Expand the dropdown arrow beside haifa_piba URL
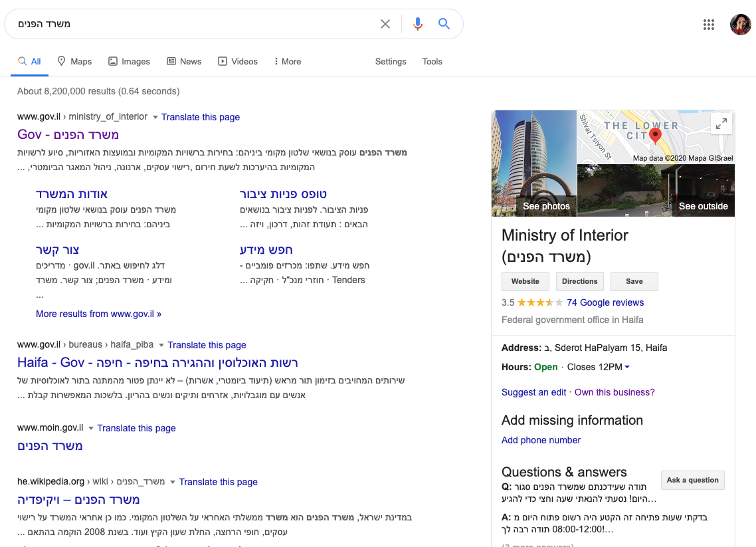 tap(161, 346)
